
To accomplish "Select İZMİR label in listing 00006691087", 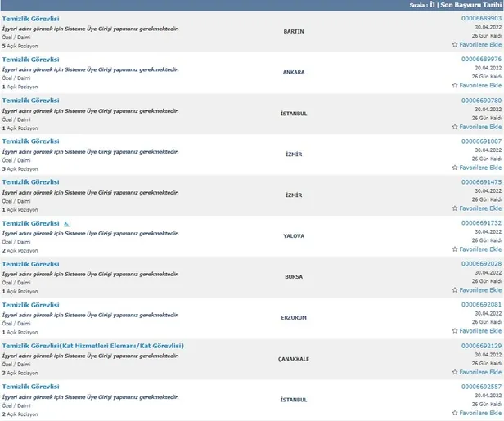I will pos(294,155).
